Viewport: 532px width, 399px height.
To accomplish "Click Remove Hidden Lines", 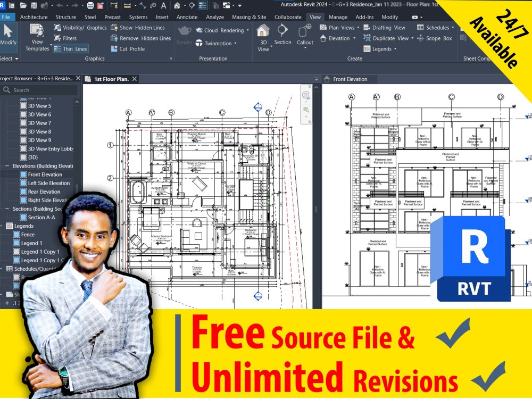I will pyautogui.click(x=141, y=38).
